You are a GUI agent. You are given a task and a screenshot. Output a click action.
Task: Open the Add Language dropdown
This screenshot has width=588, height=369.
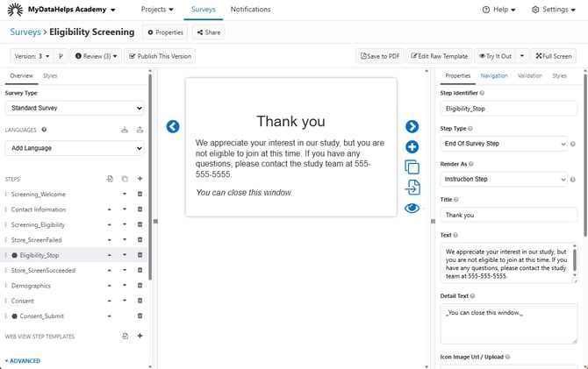tap(75, 149)
